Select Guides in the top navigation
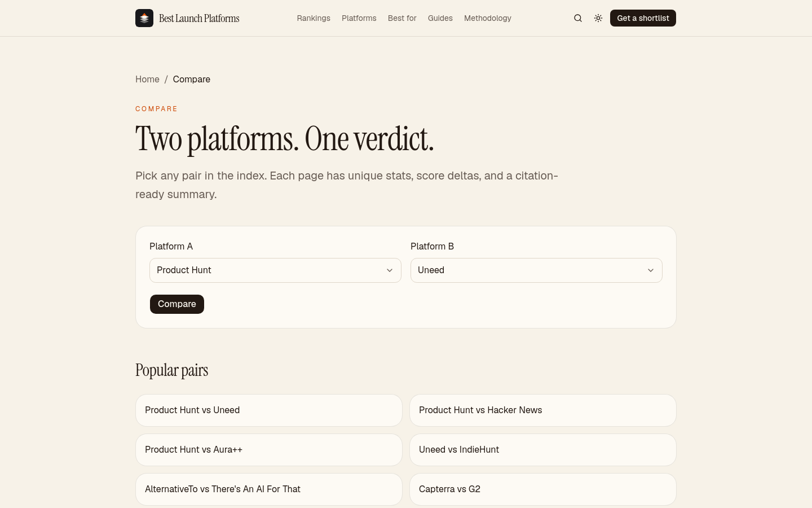Viewport: 812px width, 508px height. tap(440, 18)
